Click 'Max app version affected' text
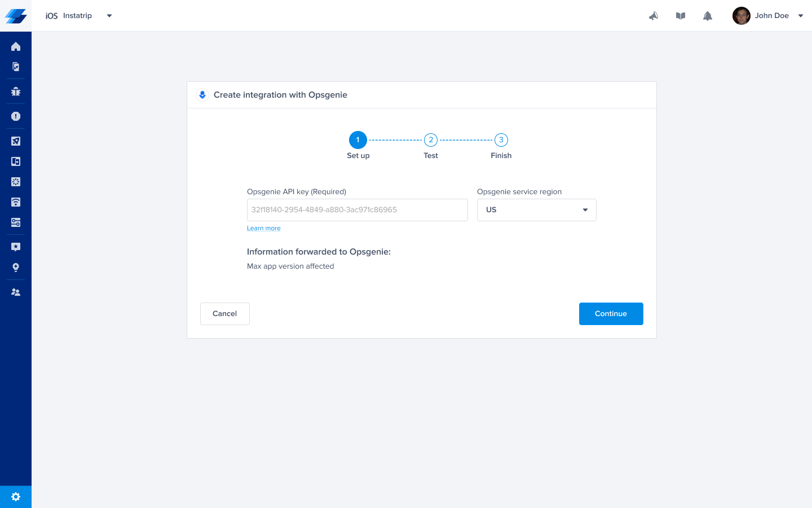812x508 pixels. coord(290,266)
